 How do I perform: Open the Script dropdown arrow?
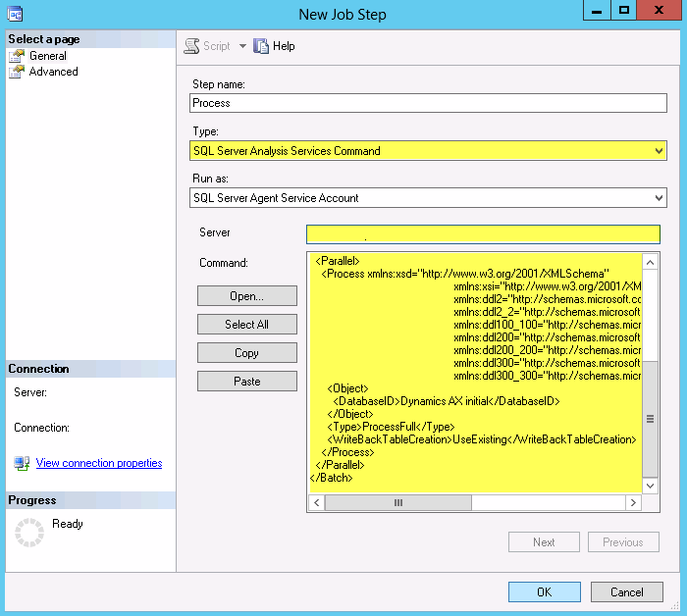(x=242, y=46)
